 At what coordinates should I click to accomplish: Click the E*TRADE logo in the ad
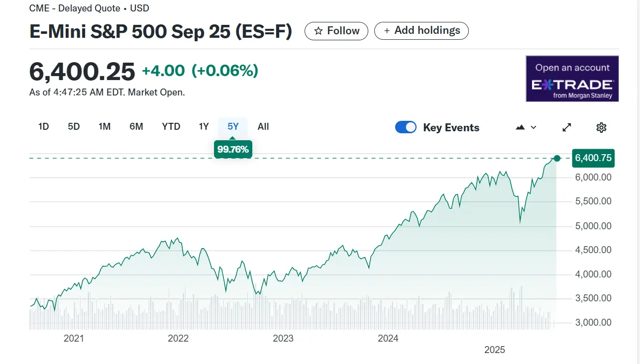tap(572, 85)
